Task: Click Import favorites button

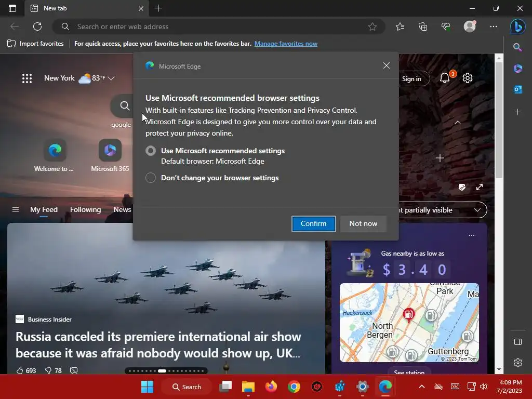Action: pos(35,44)
